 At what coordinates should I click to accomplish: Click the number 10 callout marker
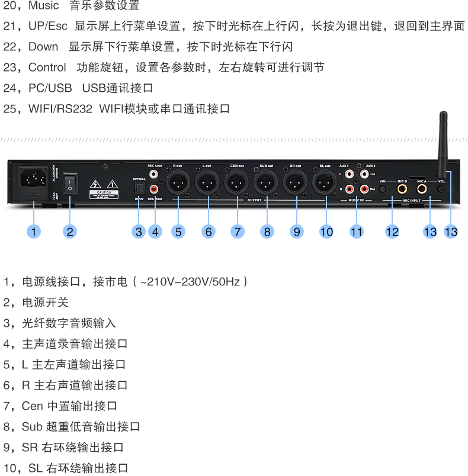click(x=326, y=231)
